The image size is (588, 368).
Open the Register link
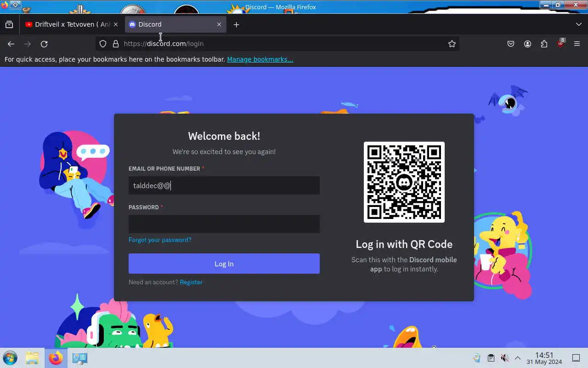pyautogui.click(x=191, y=282)
